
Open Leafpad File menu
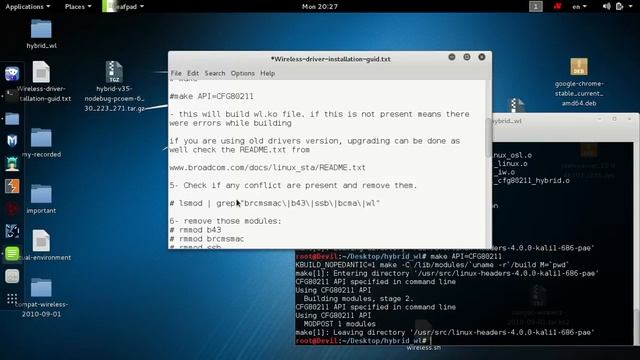pos(176,73)
